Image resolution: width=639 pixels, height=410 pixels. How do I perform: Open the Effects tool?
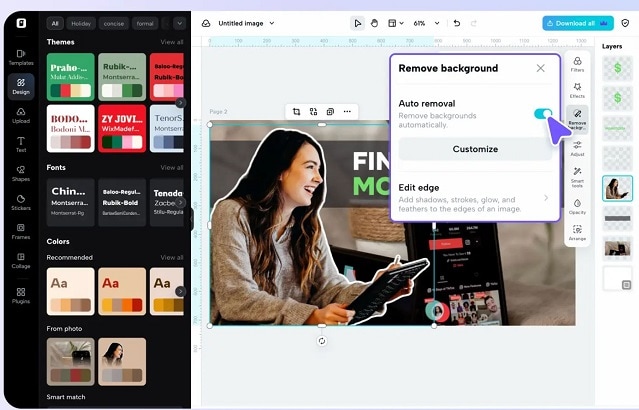coord(577,90)
